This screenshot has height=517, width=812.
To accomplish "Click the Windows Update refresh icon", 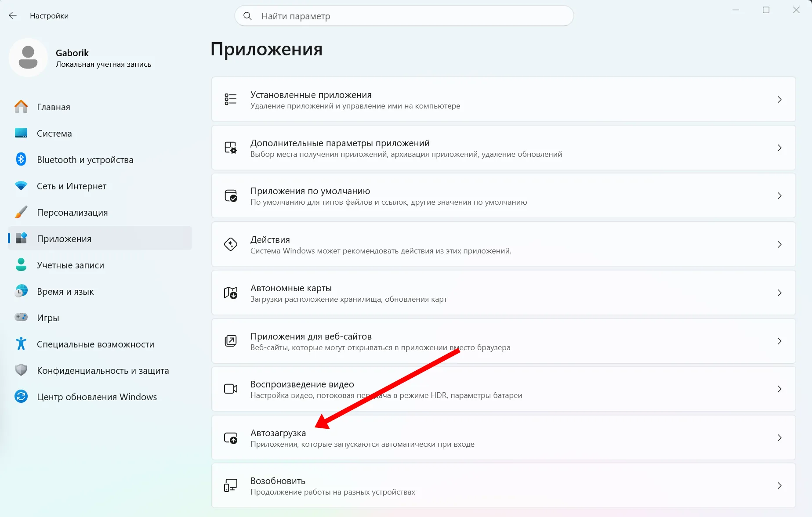I will tap(21, 397).
